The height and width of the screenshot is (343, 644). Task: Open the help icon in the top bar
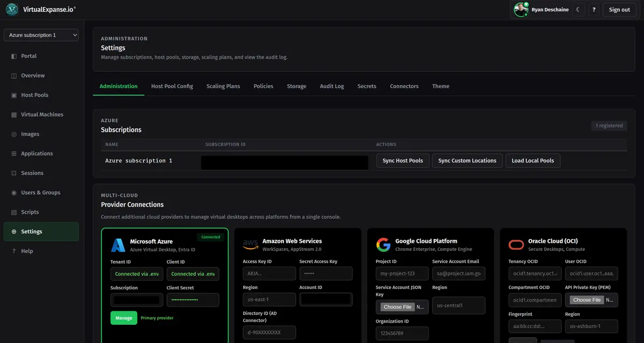pos(594,9)
